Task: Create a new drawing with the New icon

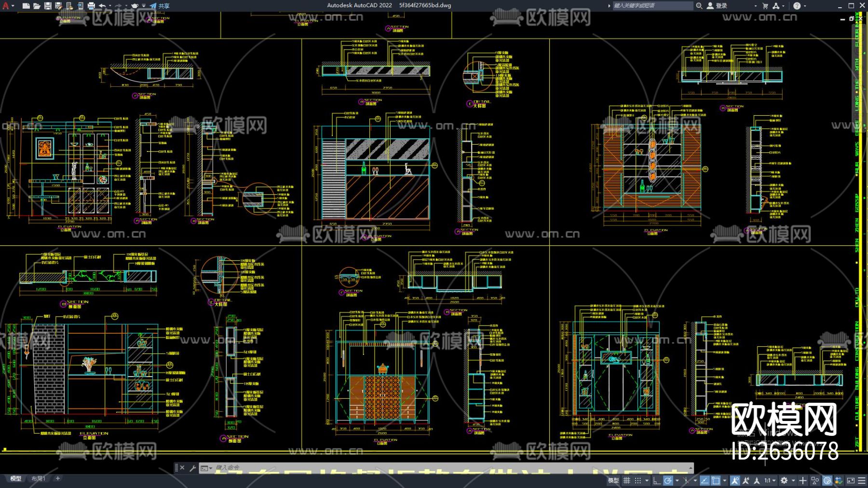Action: coord(26,6)
